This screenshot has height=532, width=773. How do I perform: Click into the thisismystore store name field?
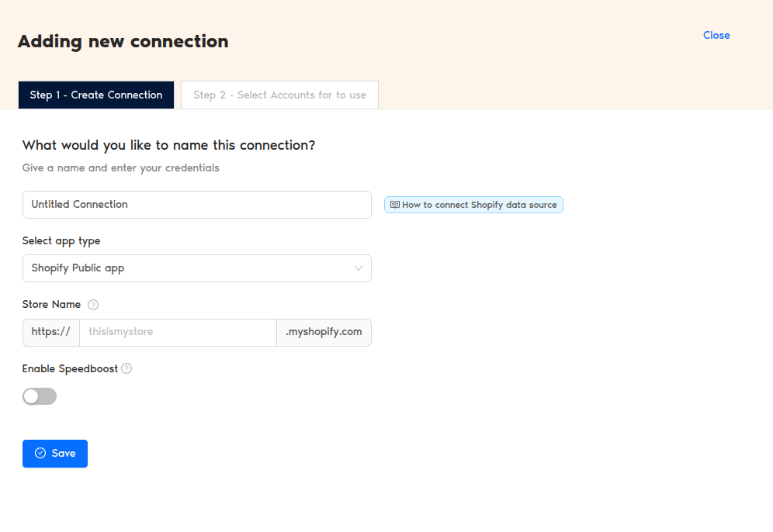pyautogui.click(x=178, y=332)
